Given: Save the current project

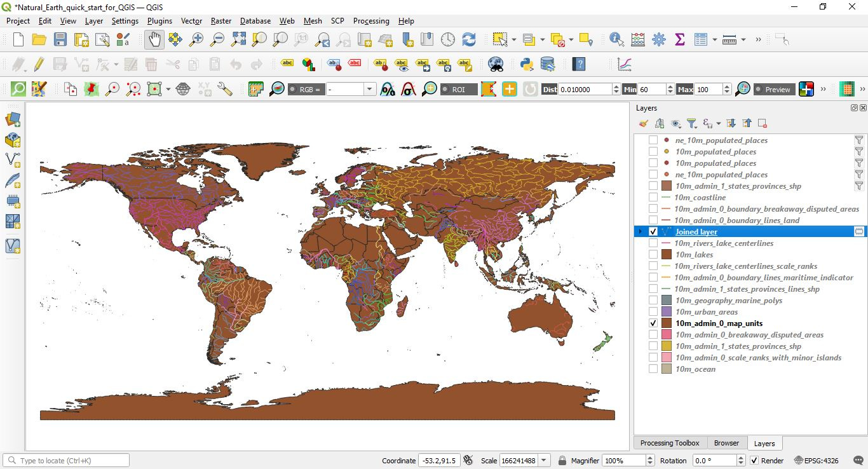Looking at the screenshot, I should coord(60,39).
